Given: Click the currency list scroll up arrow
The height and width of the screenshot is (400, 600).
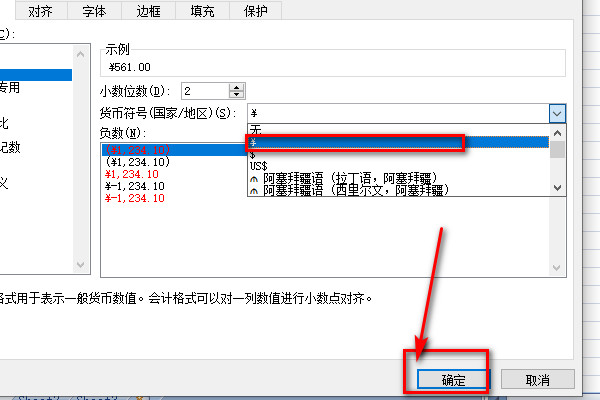Looking at the screenshot, I should [557, 133].
